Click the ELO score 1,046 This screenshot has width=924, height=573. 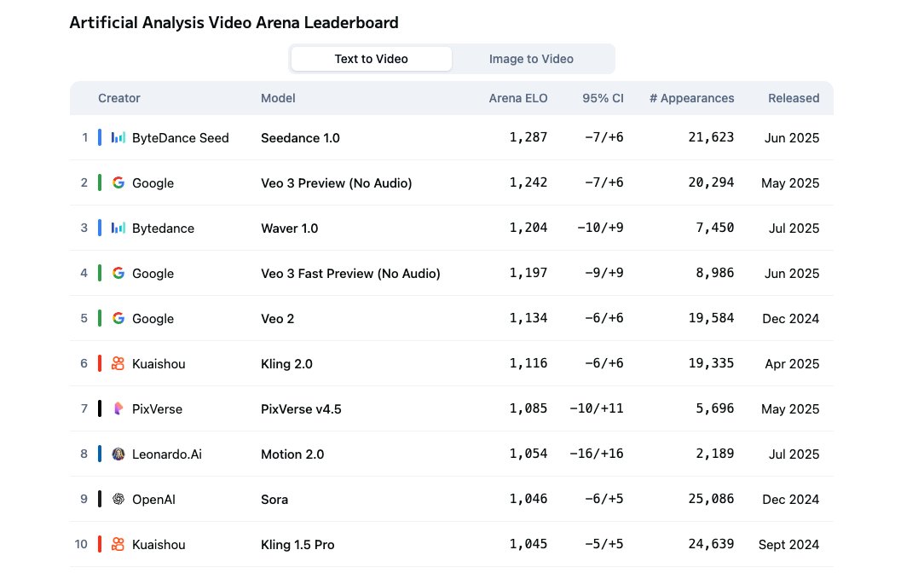point(528,499)
